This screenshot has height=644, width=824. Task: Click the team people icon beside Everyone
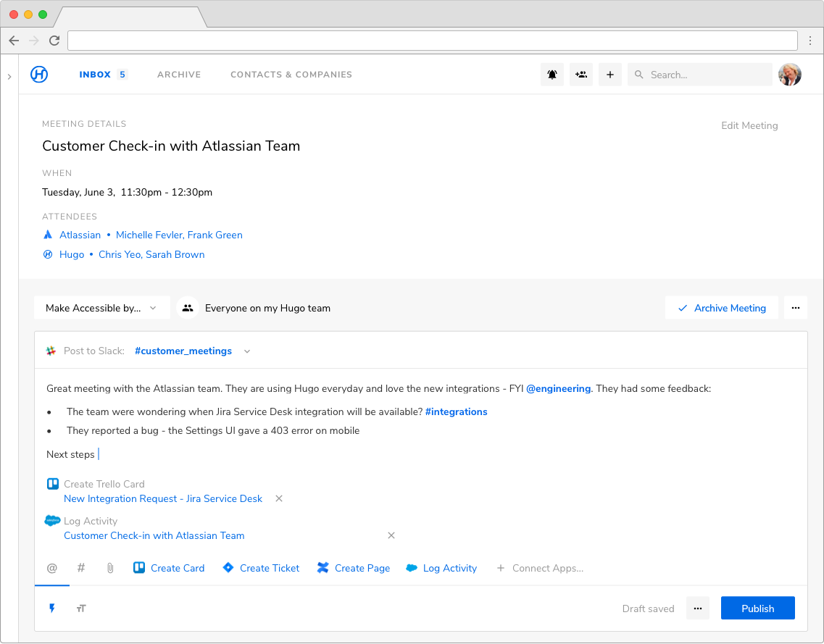(188, 309)
